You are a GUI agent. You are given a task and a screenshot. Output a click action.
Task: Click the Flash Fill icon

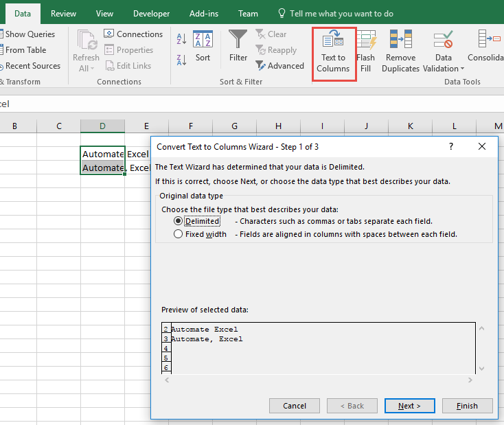coord(366,39)
